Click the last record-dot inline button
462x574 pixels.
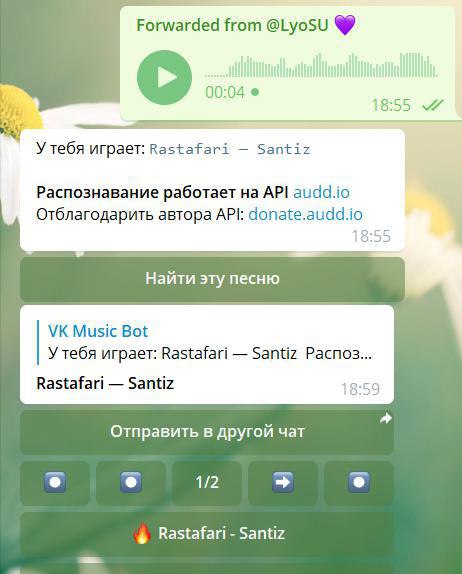pos(359,483)
